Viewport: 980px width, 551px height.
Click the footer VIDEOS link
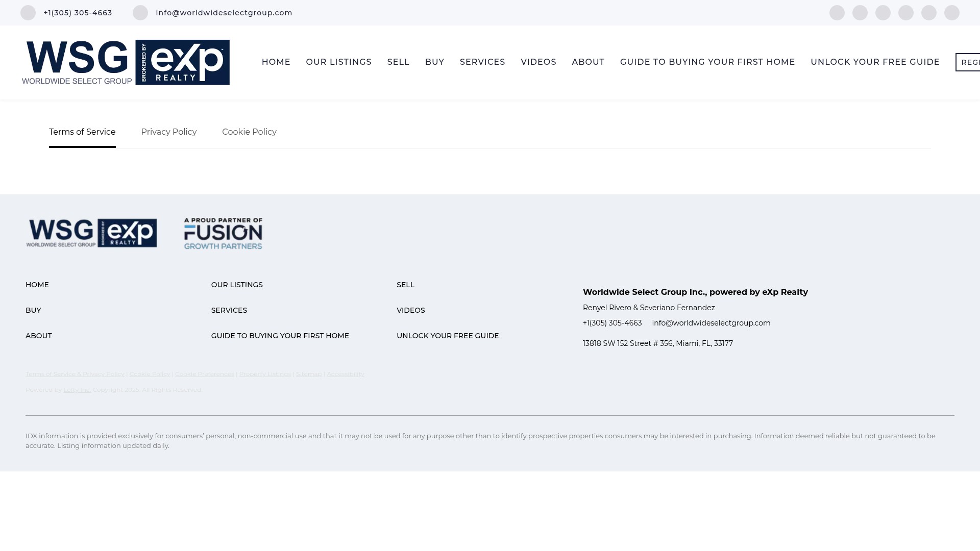[411, 310]
